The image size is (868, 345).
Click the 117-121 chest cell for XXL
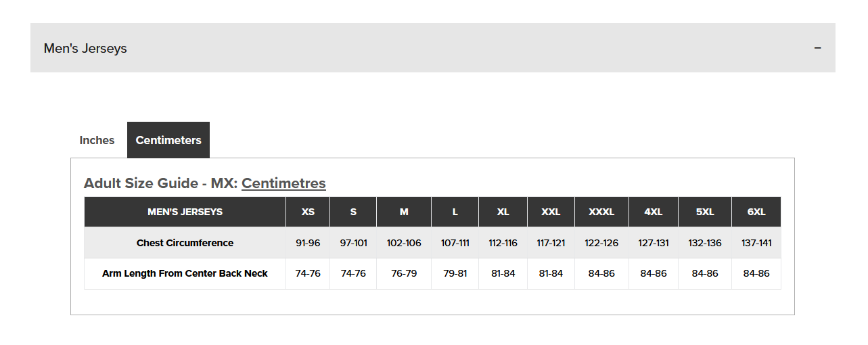coord(551,243)
